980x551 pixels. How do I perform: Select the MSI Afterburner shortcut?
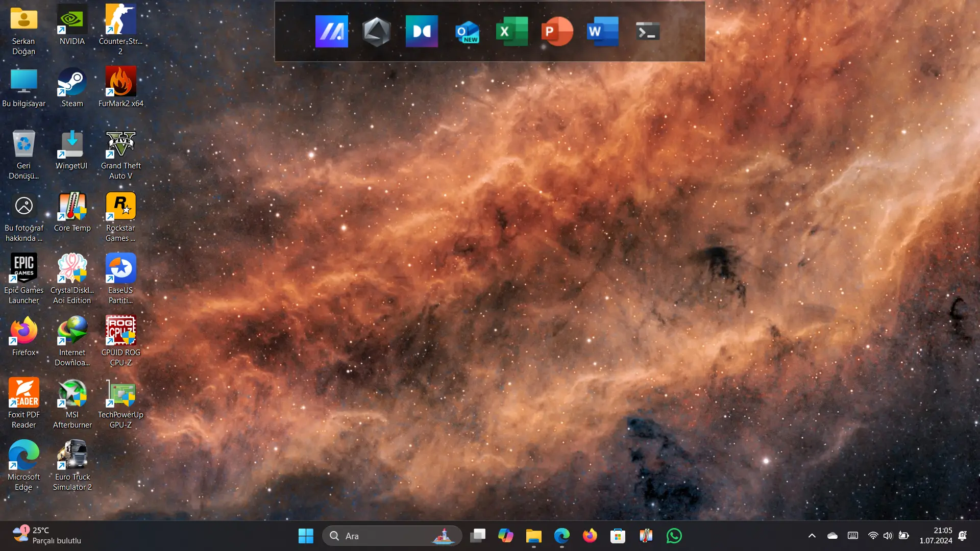click(72, 404)
